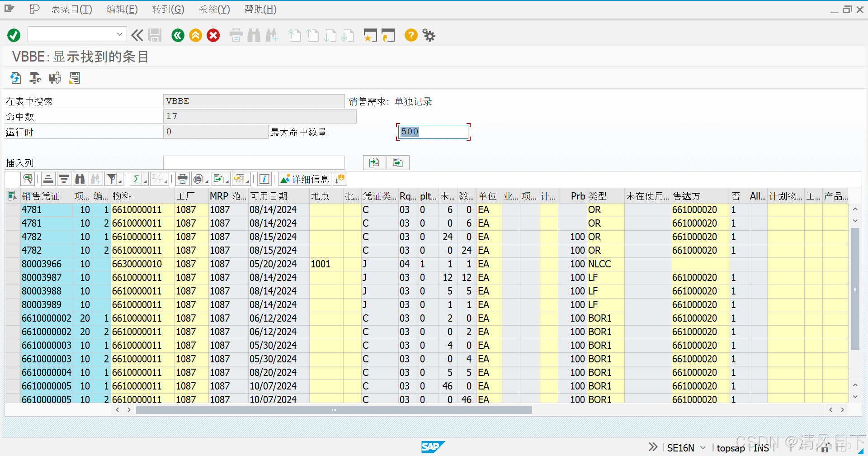Open the 表条目(T) menu
This screenshot has width=868, height=456.
click(71, 9)
